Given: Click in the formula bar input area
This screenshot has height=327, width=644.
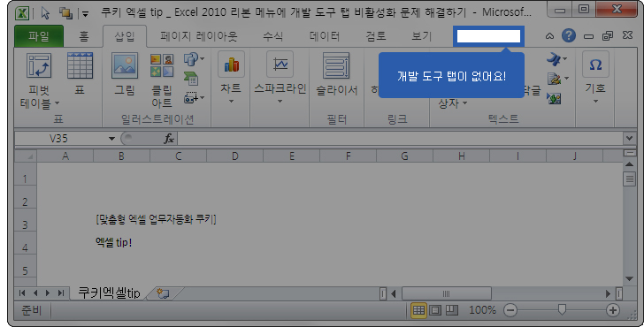Looking at the screenshot, I should pyautogui.click(x=400, y=139).
